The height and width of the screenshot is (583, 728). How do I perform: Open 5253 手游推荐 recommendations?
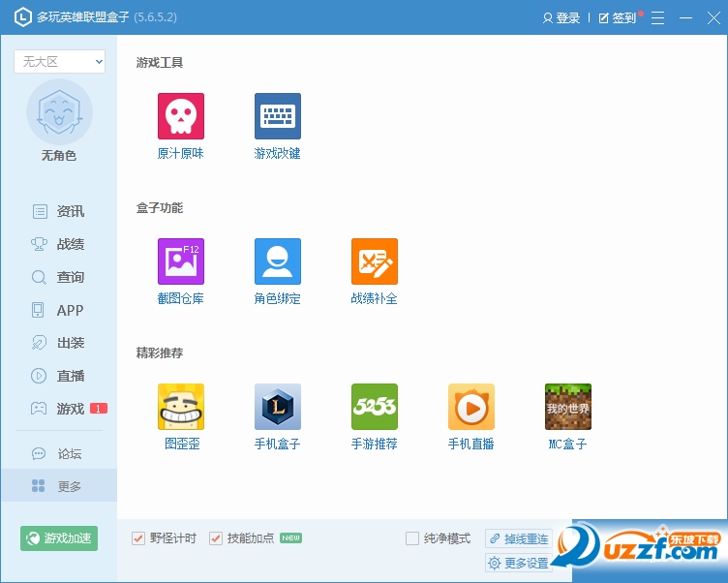click(x=375, y=407)
